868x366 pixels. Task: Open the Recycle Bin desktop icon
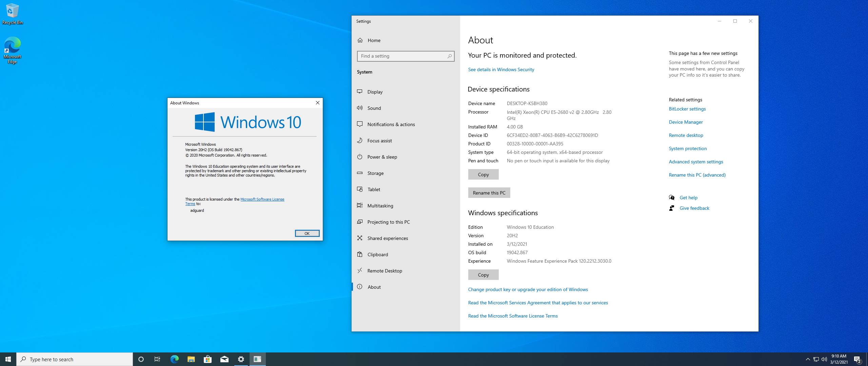tap(13, 14)
